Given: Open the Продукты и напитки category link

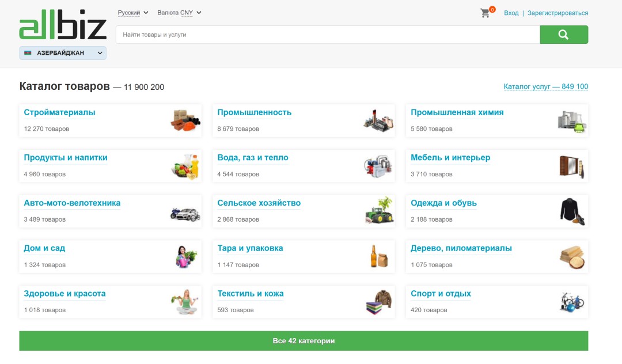Looking at the screenshot, I should (66, 158).
